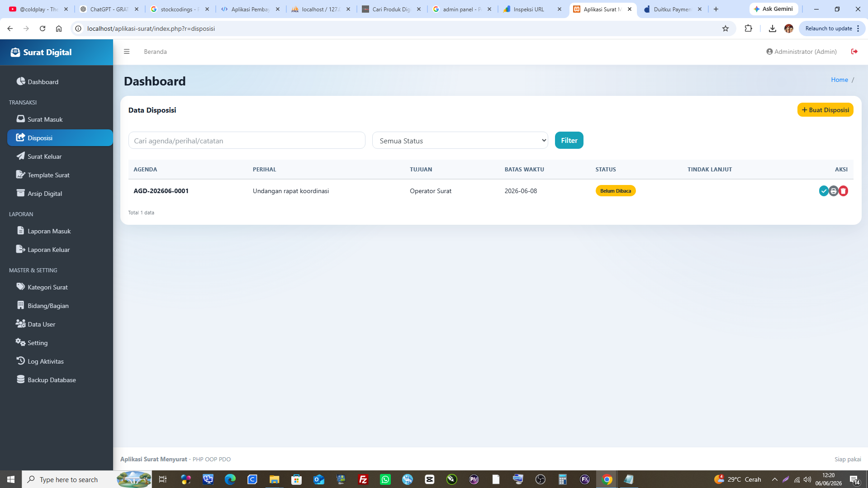The image size is (868, 488).
Task: Click the taskbar search box
Action: [x=87, y=479]
